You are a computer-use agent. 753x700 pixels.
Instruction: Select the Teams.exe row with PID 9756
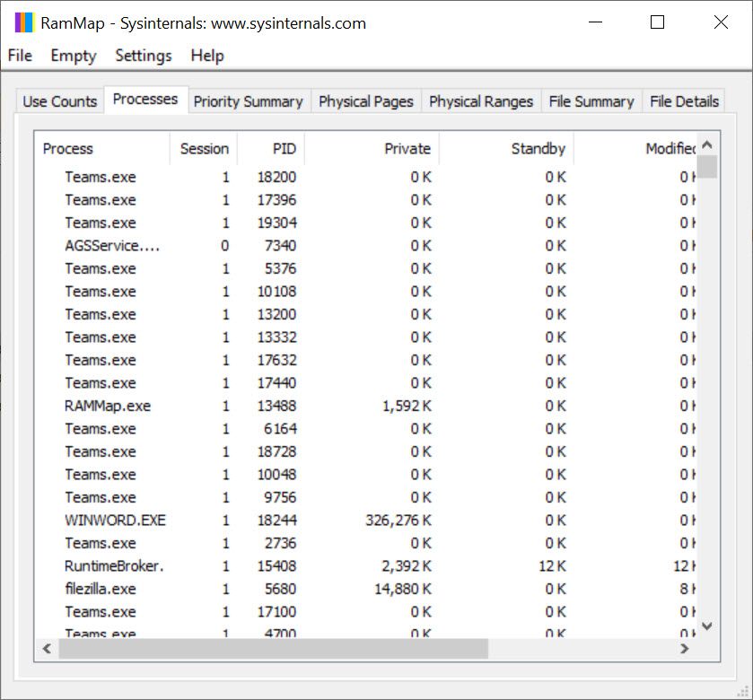[365, 498]
